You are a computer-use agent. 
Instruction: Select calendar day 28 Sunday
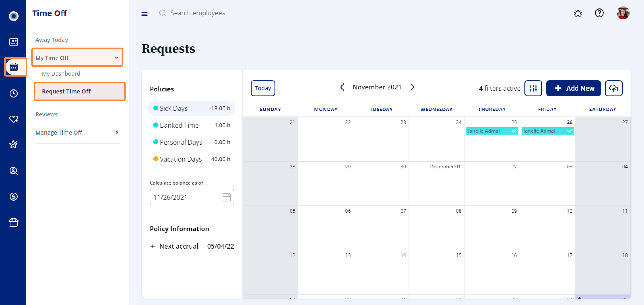[270, 183]
